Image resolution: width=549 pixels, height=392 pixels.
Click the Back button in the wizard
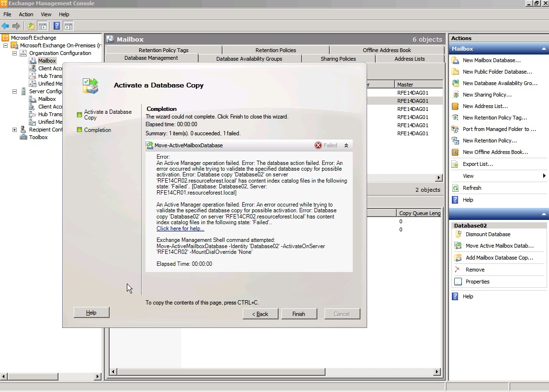[x=260, y=314]
